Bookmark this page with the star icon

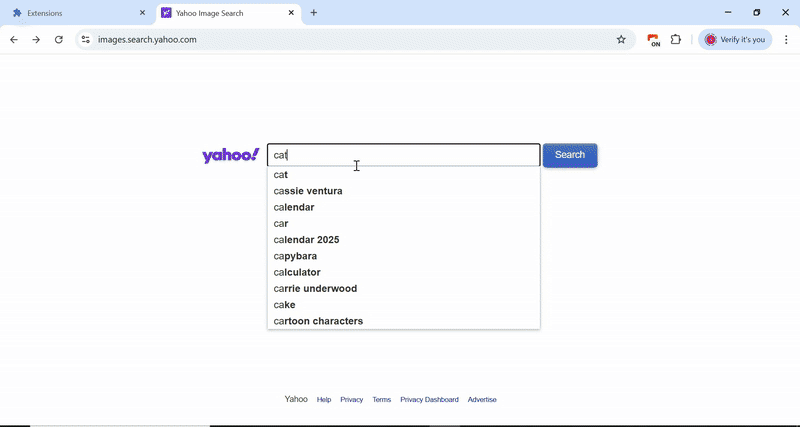(621, 40)
